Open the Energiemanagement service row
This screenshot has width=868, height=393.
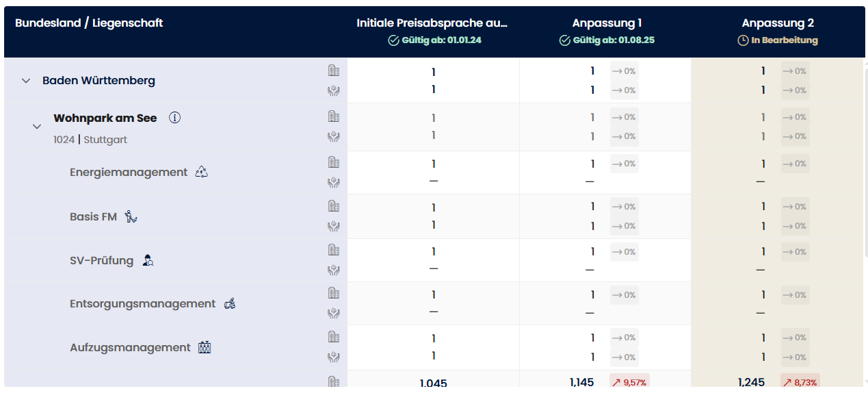pyautogui.click(x=129, y=173)
